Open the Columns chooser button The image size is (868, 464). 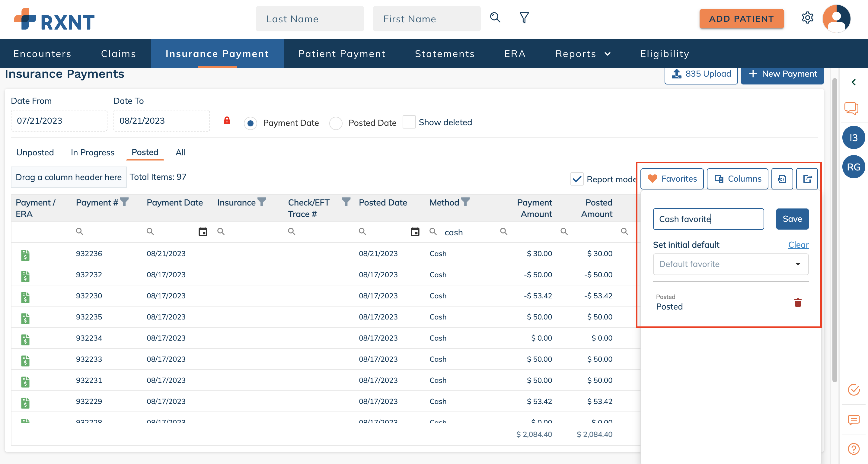point(737,179)
